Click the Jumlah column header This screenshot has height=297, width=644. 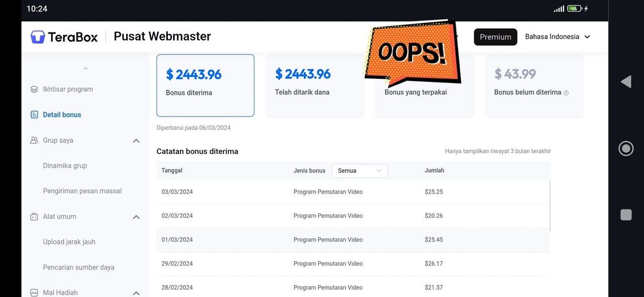(x=434, y=170)
